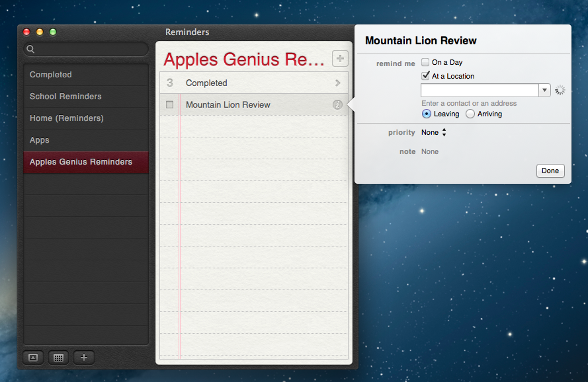
Task: Open the location address dropdown arrow
Action: 544,91
